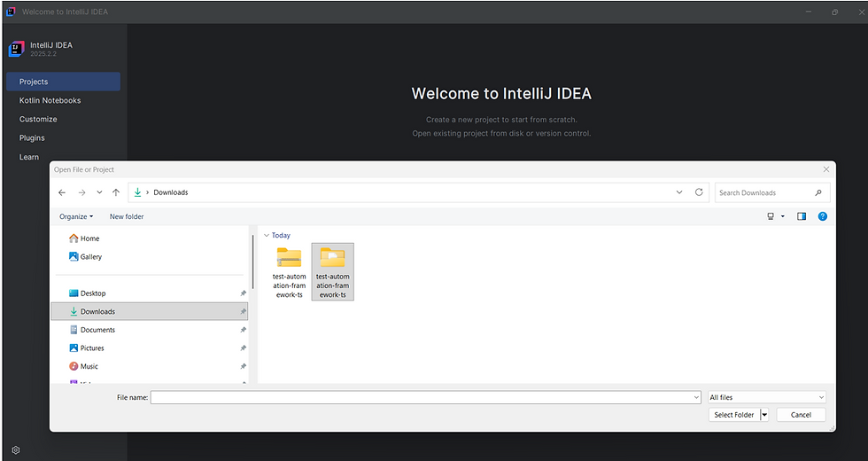Click the pin icon next to Desktop
This screenshot has height=461, width=868.
pos(243,293)
